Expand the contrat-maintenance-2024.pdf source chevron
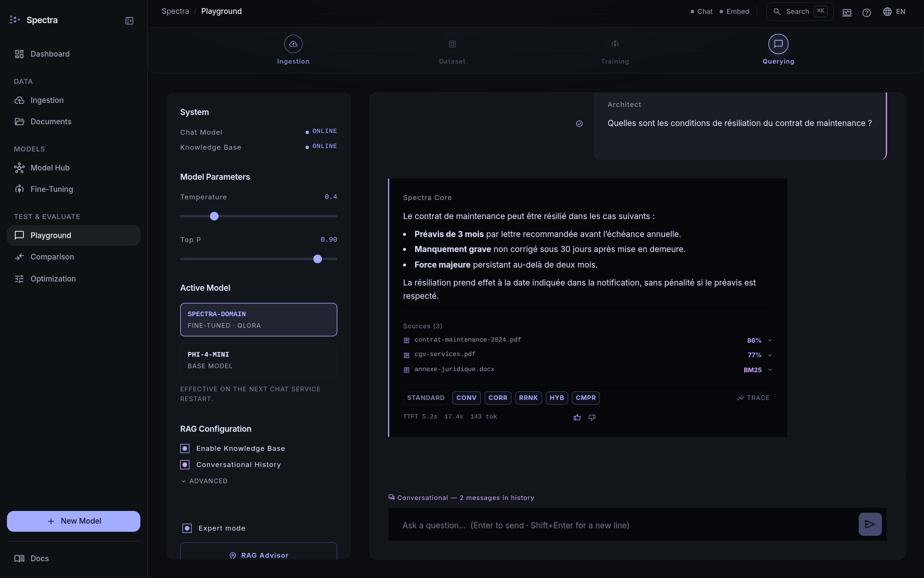Screen dimensions: 924x578 [x=770, y=340]
